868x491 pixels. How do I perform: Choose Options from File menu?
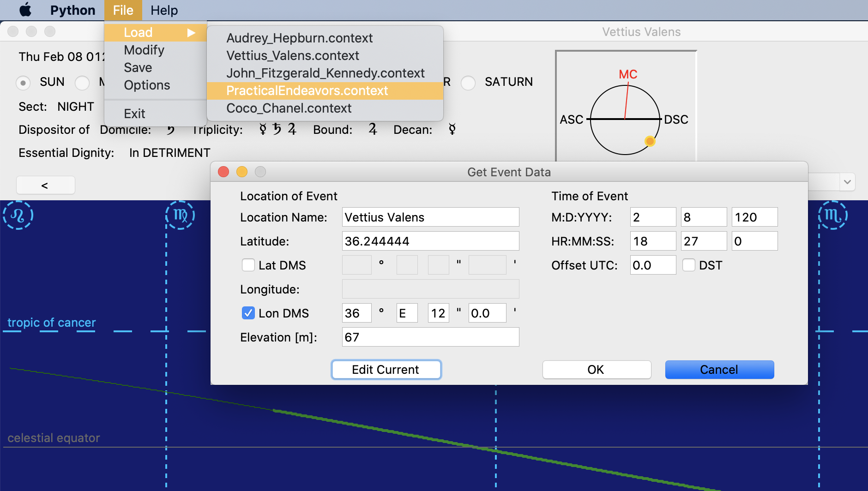(x=147, y=85)
